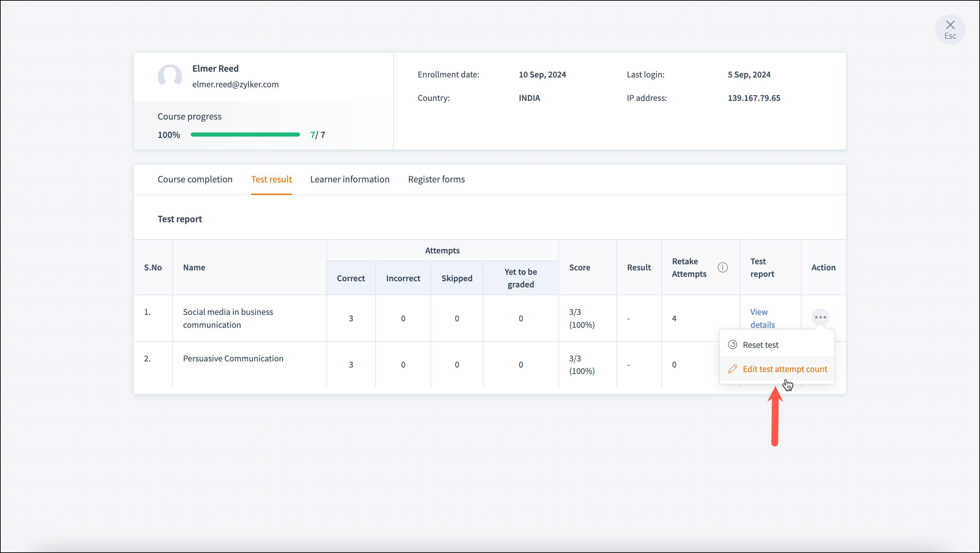
Task: Click the pencil icon for Edit test attempt count
Action: pyautogui.click(x=732, y=369)
